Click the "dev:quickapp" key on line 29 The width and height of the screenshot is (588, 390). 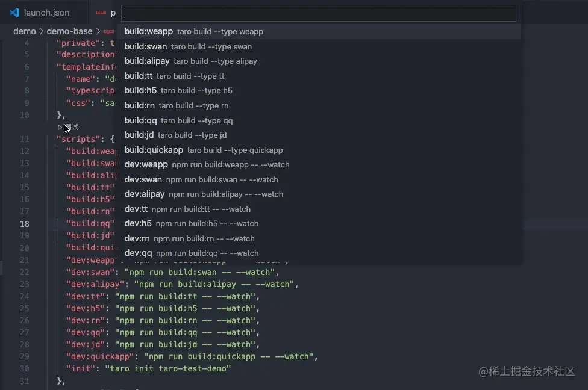click(100, 356)
